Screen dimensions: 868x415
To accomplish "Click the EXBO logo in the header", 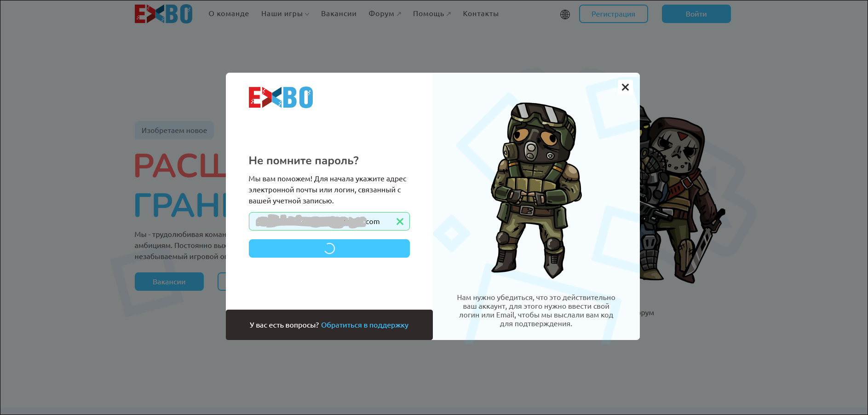I will tap(163, 14).
